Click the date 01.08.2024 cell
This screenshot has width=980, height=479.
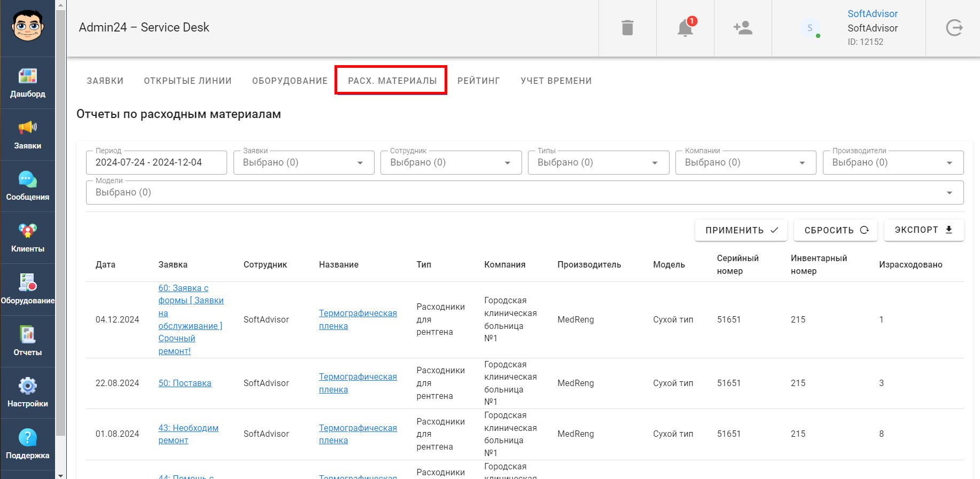[117, 434]
